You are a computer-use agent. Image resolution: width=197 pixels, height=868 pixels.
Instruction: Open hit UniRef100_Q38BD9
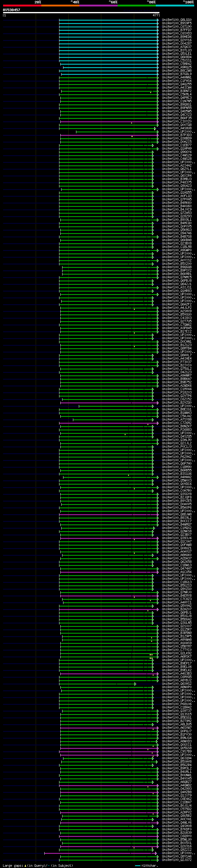[176, 139]
